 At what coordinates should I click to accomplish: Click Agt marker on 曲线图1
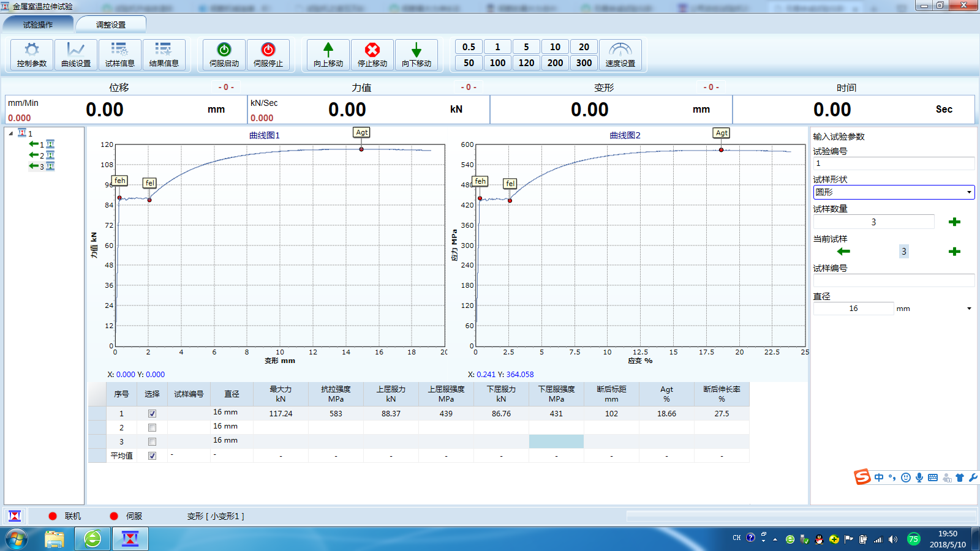coord(362,132)
